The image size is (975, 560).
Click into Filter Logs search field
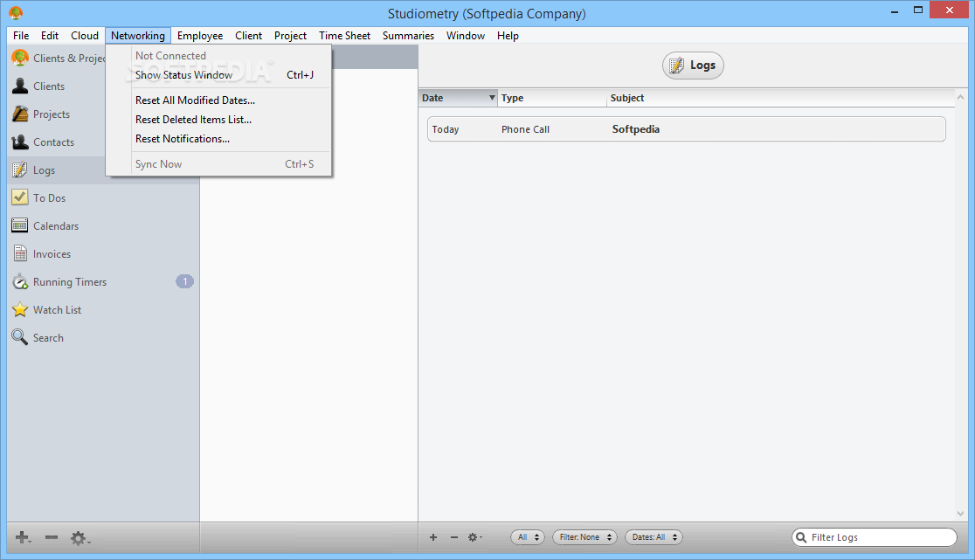click(x=875, y=537)
